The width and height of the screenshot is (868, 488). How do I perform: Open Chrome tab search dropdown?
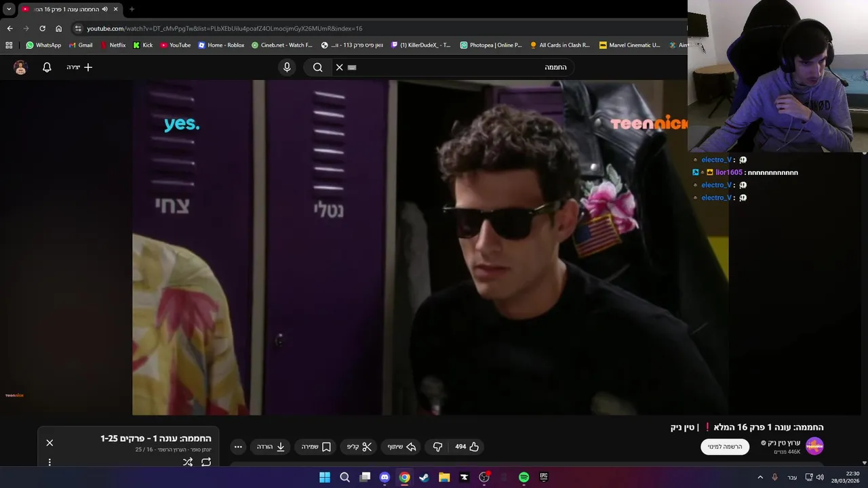click(x=9, y=9)
